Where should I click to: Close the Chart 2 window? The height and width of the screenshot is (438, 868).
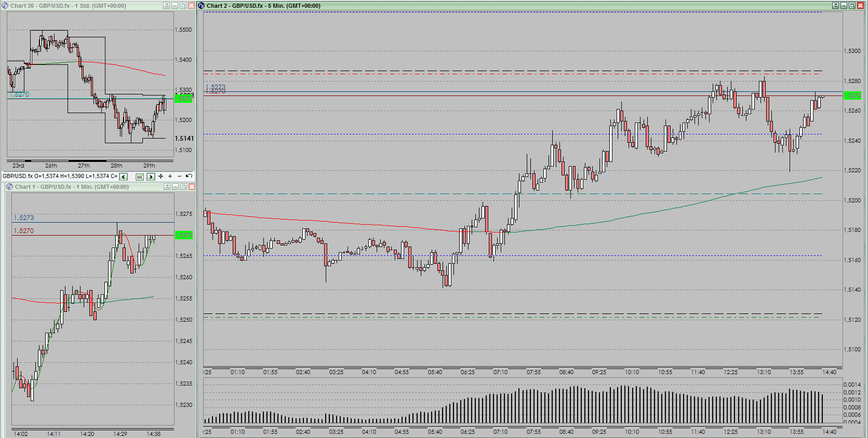point(860,6)
